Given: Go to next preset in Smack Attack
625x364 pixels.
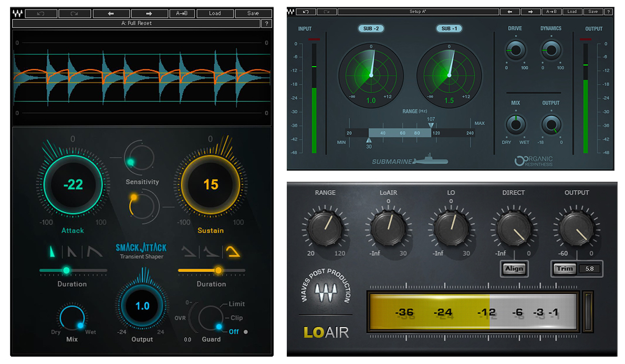Looking at the screenshot, I should [x=150, y=13].
